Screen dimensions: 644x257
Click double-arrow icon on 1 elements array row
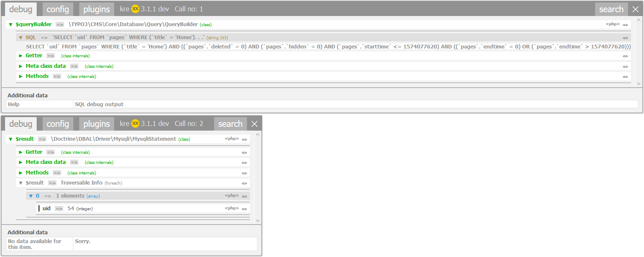tap(244, 196)
